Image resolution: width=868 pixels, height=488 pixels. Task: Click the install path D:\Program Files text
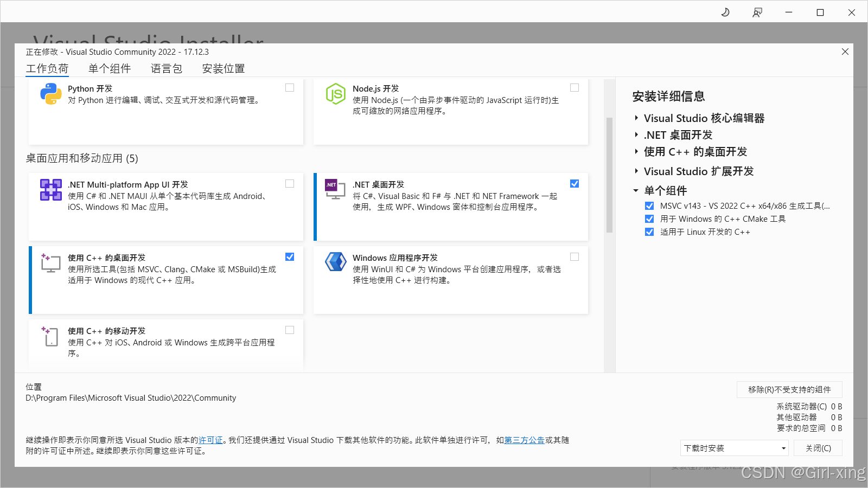coord(131,397)
